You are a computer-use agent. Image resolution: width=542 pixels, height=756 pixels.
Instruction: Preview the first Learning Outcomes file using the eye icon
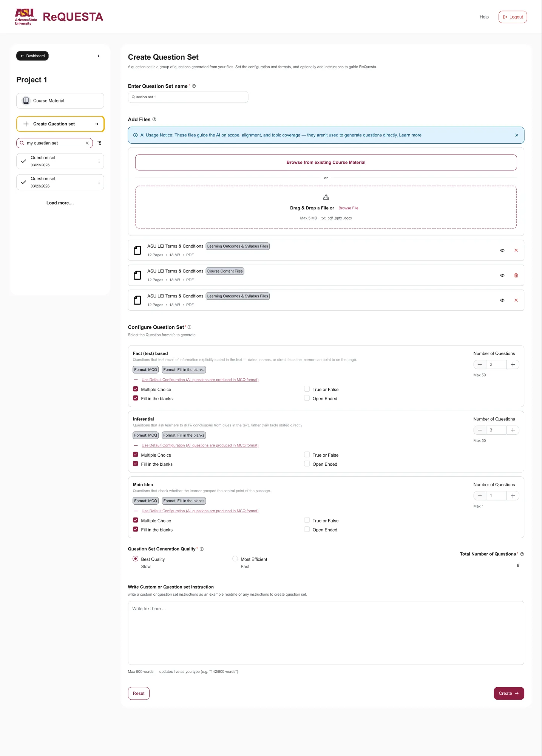coord(502,250)
